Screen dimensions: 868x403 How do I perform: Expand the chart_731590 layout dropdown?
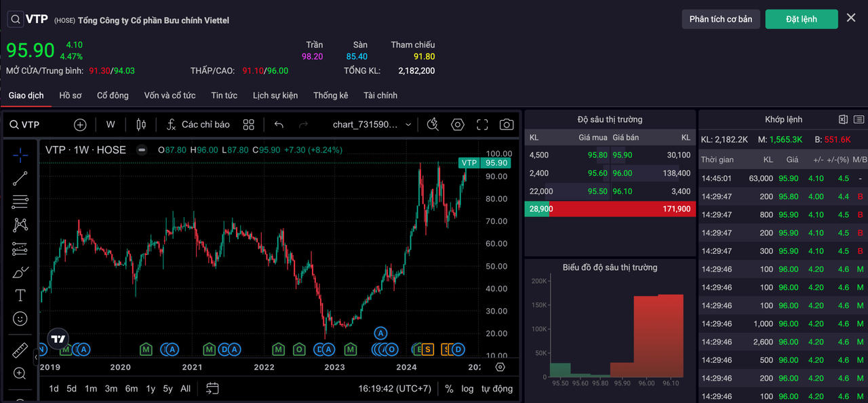point(372,125)
